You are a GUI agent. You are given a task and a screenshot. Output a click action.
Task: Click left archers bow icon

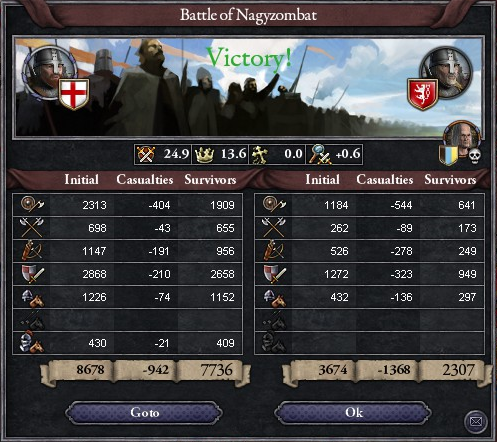pyautogui.click(x=31, y=250)
